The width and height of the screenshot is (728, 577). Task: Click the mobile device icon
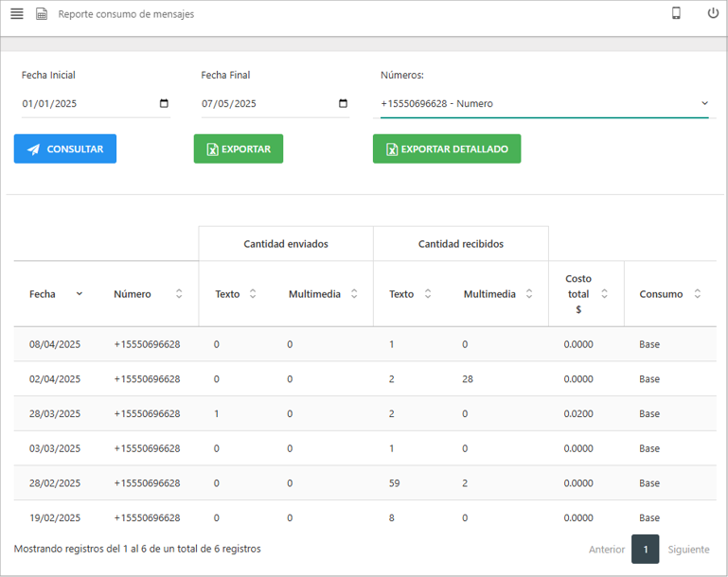tap(676, 13)
